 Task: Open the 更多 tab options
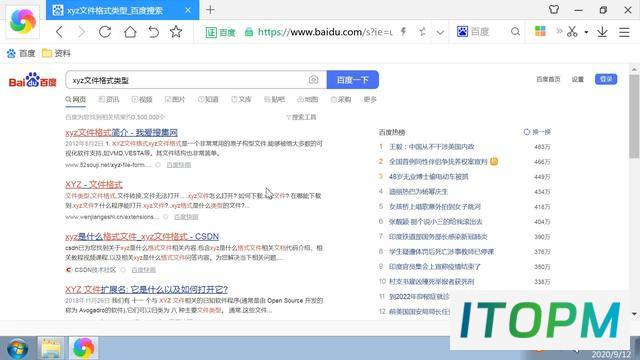(370, 99)
